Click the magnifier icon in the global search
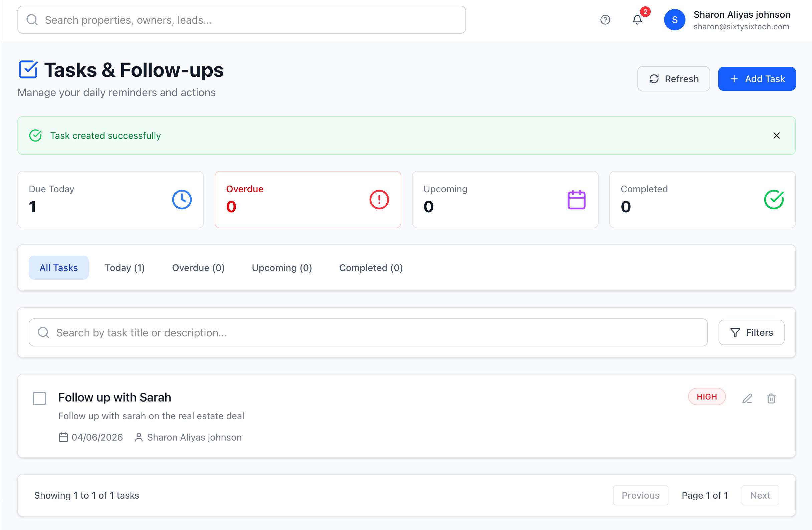The height and width of the screenshot is (530, 812). [x=32, y=20]
